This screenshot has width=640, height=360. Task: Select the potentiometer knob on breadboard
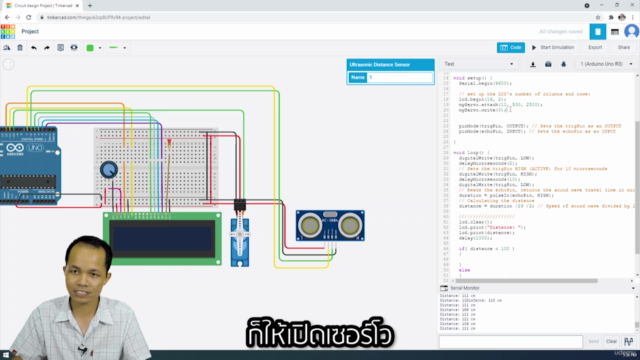[109, 170]
